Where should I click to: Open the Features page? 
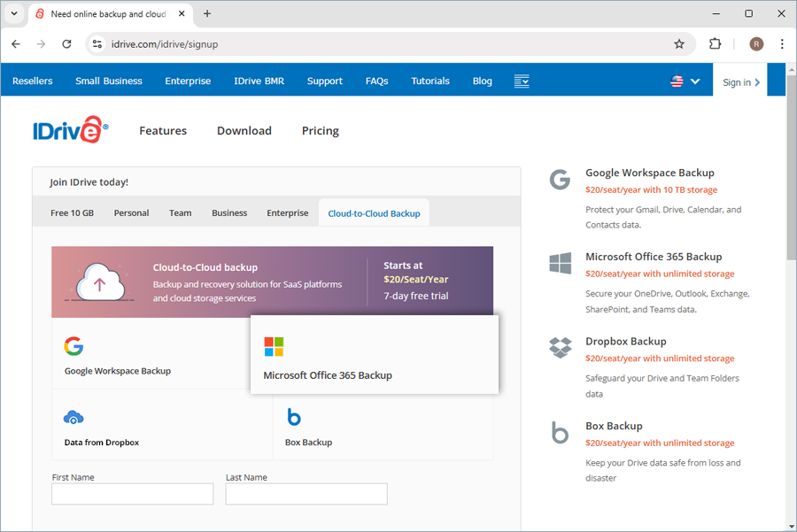point(163,131)
